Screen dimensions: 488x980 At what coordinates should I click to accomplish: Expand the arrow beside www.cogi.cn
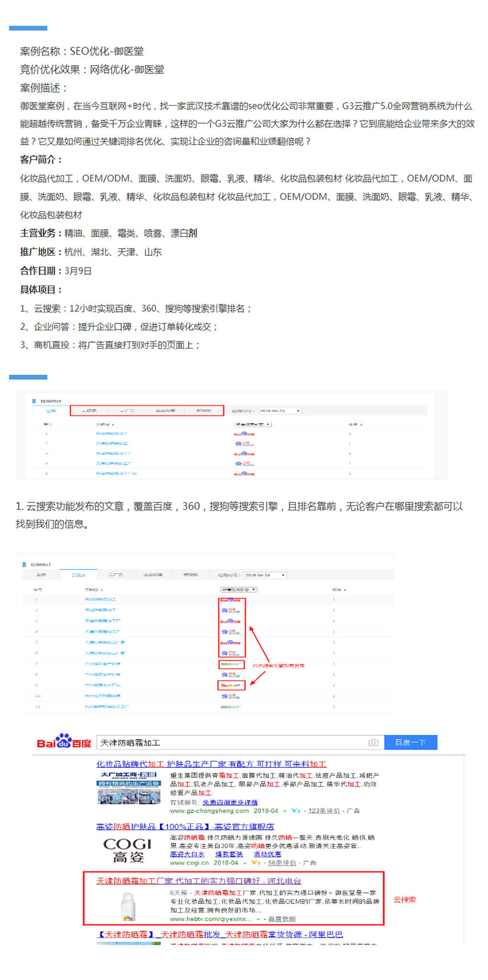[x=245, y=863]
